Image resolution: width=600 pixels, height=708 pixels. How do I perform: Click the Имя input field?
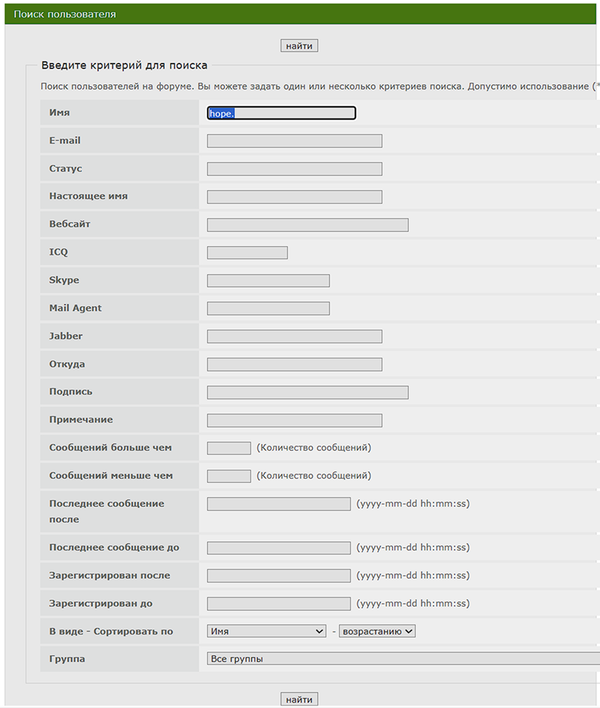(281, 113)
